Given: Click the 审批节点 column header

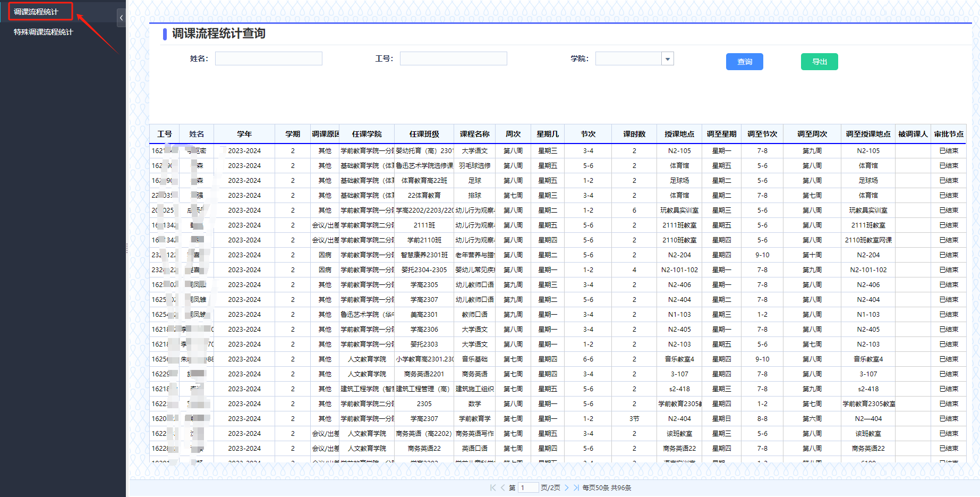Looking at the screenshot, I should (949, 134).
